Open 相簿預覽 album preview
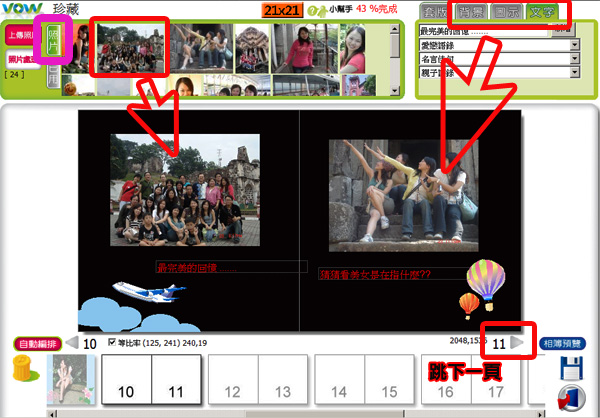Image resolution: width=600 pixels, height=418 pixels. (562, 344)
